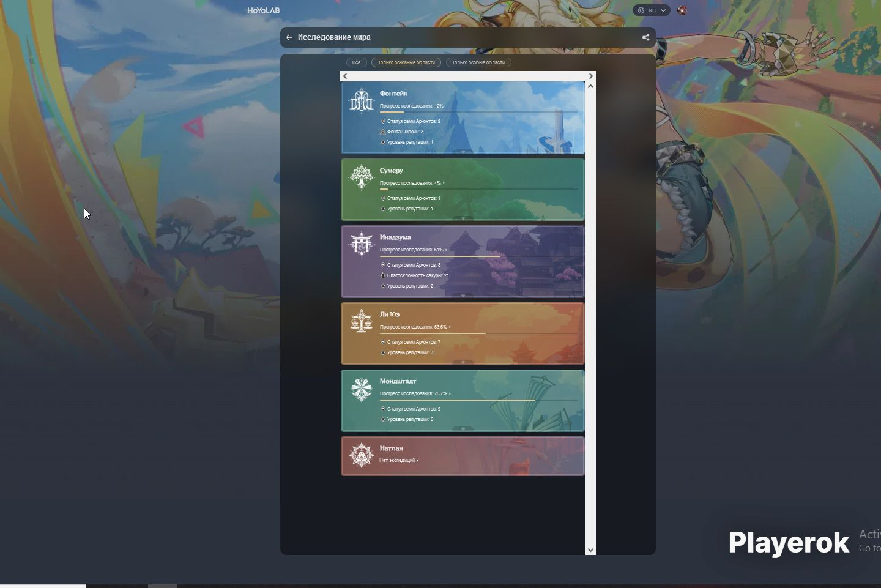Click the Инадзума torii emblem
Viewport: 881px width, 588px height.
[x=361, y=244]
